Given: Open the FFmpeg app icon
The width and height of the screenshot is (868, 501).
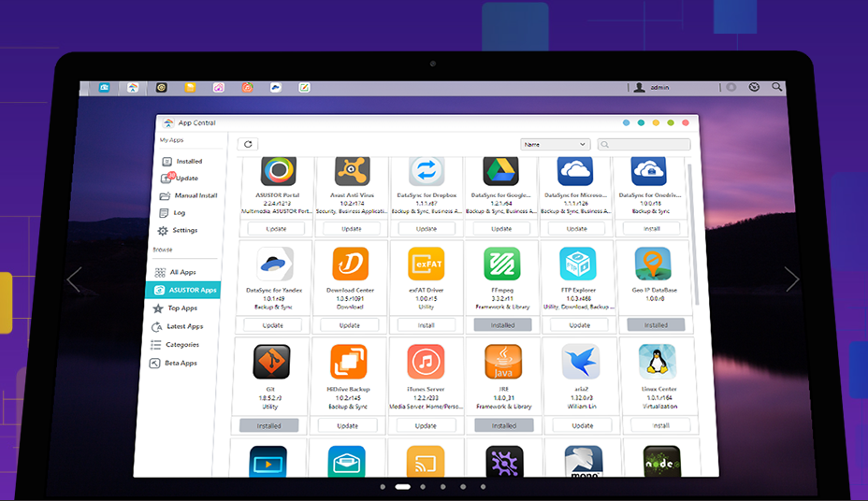Looking at the screenshot, I should [x=502, y=264].
